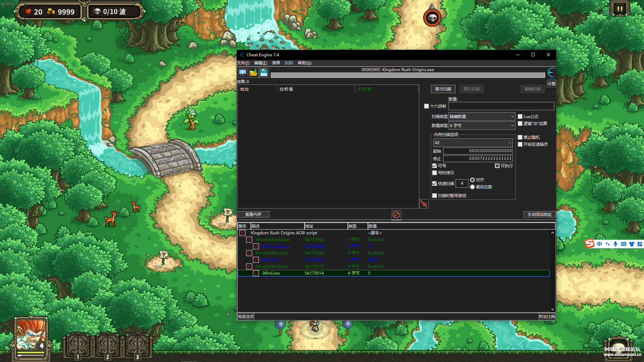Open the value type 4 bytes dropdown
The image size is (644, 362).
[482, 126]
